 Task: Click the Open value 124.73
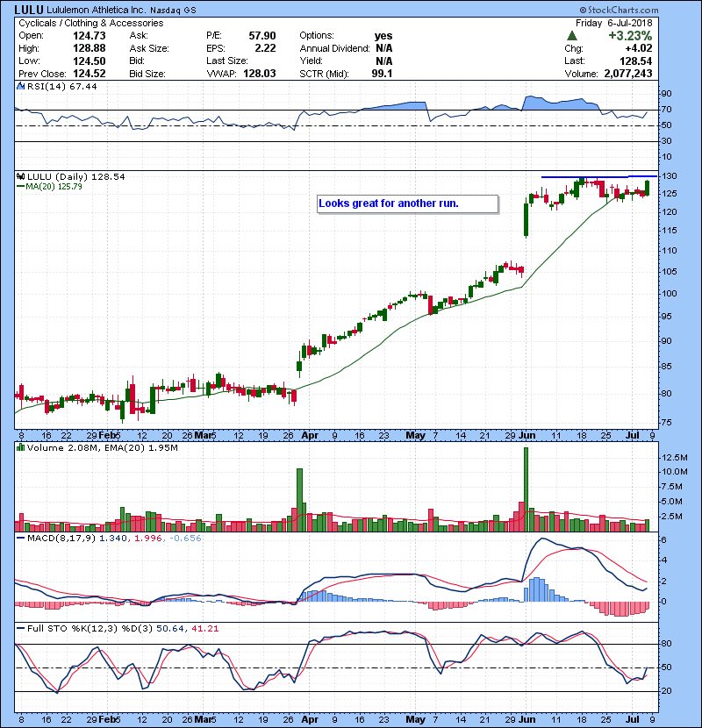(90, 36)
